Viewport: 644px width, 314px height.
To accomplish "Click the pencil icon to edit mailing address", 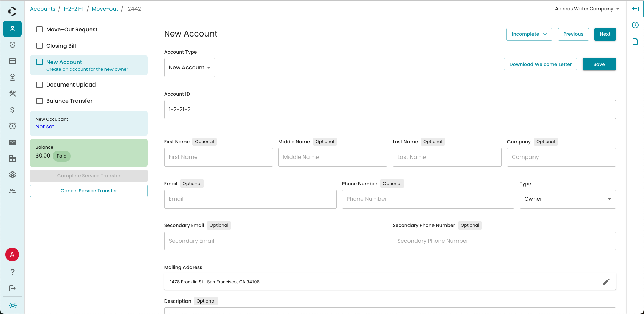I will click(x=606, y=282).
